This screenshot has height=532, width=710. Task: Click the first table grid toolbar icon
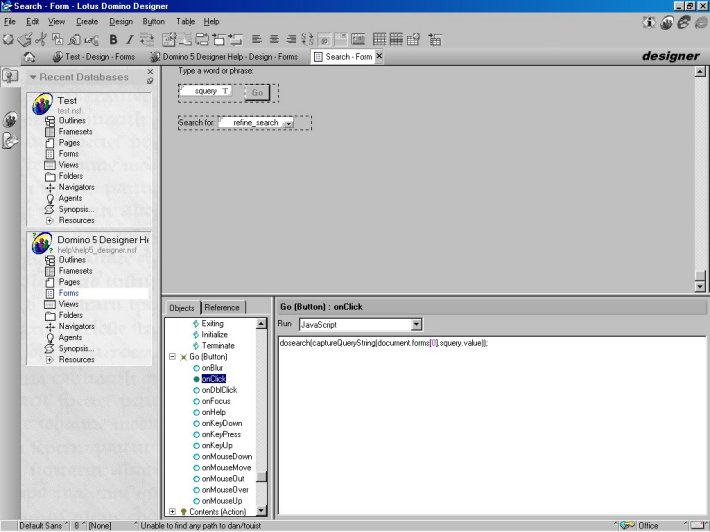379,39
